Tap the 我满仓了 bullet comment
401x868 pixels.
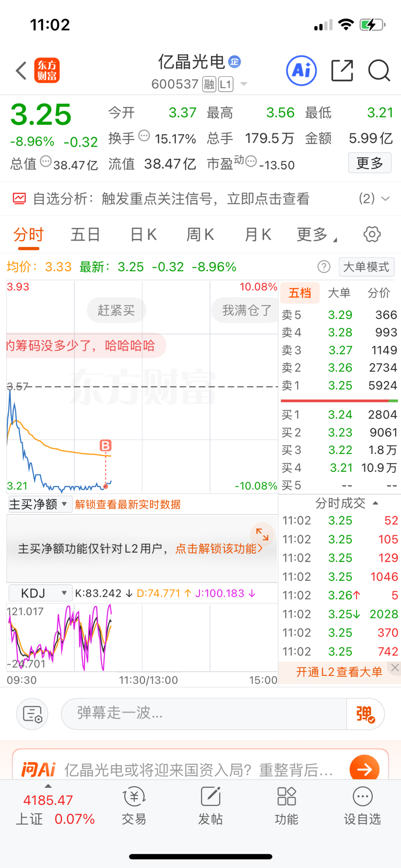[246, 311]
